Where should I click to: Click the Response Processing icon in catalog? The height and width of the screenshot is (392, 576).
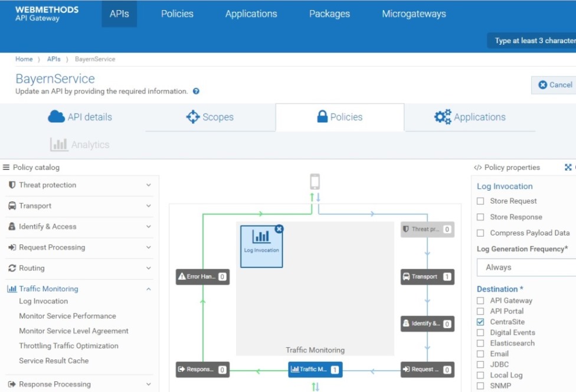point(12,384)
